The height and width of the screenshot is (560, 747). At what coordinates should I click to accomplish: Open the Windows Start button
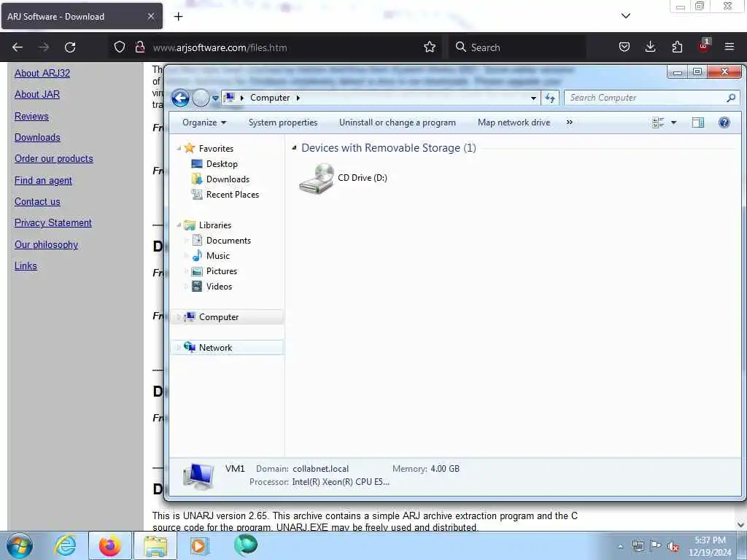tap(20, 545)
